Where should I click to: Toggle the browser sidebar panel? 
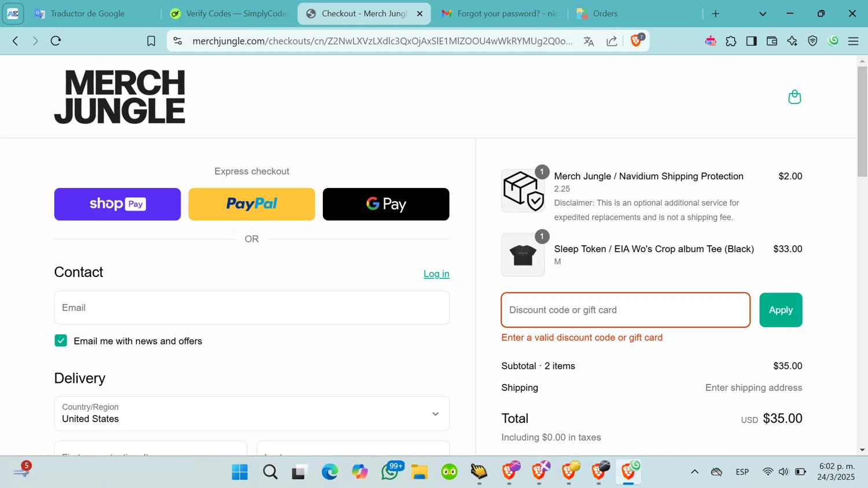click(x=751, y=41)
